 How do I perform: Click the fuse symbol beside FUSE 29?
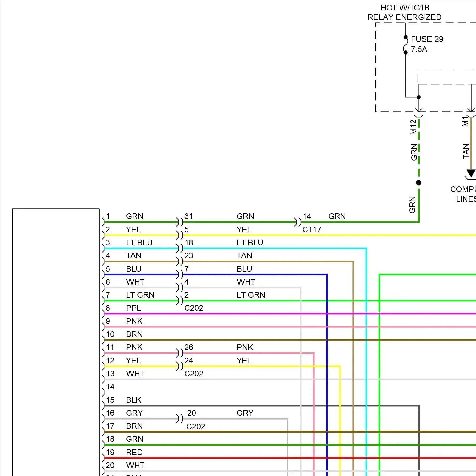click(x=405, y=45)
